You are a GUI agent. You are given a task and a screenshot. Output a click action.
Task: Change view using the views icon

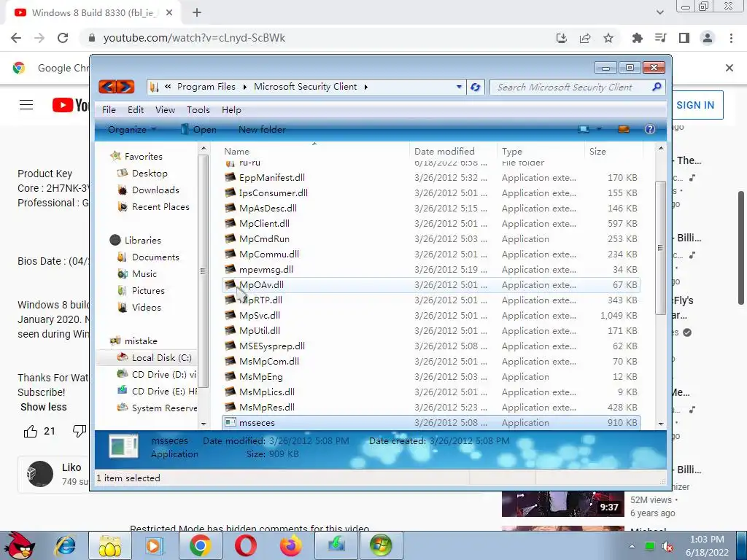(584, 130)
